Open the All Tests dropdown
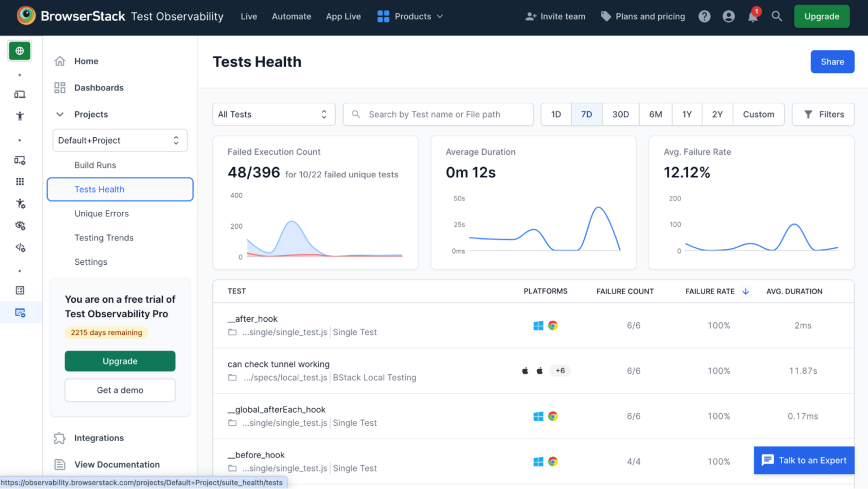The image size is (868, 489). [x=274, y=114]
